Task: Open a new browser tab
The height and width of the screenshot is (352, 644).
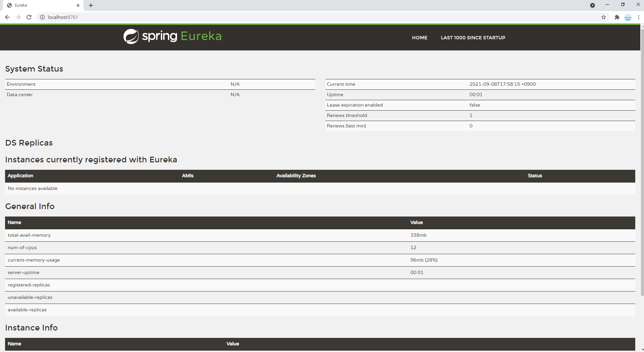Action: point(91,5)
